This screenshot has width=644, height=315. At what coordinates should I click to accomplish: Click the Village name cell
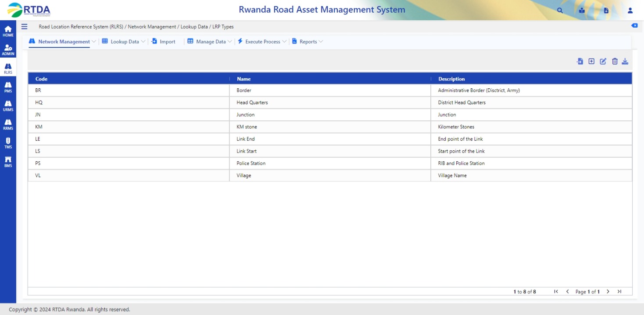(330, 175)
